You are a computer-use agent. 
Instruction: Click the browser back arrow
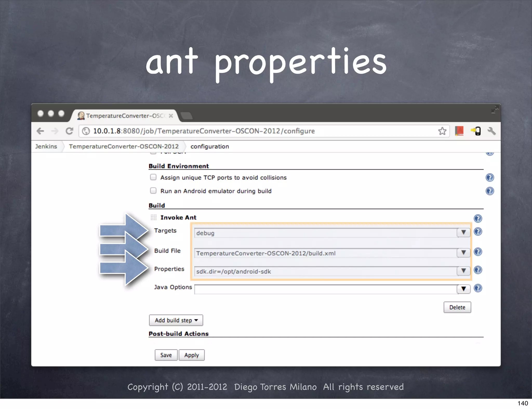click(41, 131)
